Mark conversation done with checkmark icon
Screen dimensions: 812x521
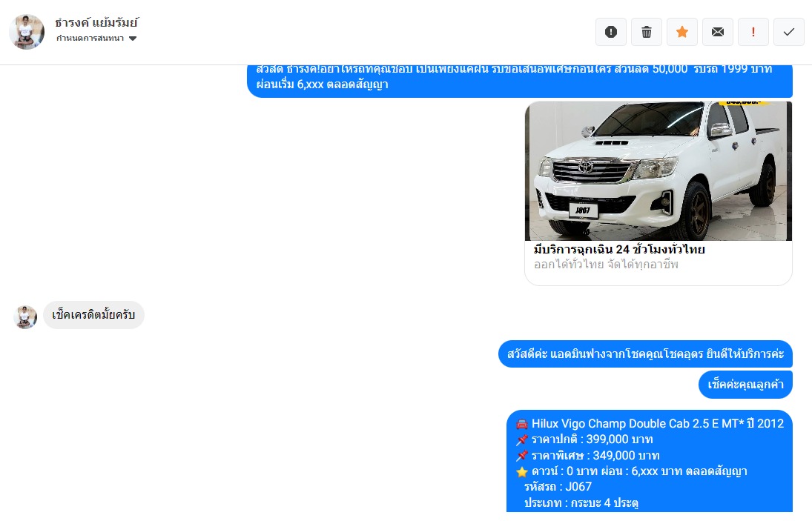789,32
